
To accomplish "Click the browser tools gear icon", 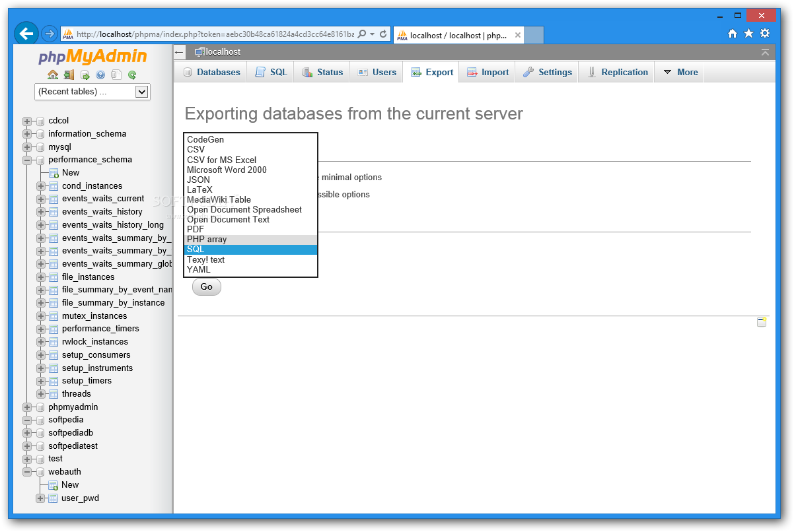I will click(765, 34).
